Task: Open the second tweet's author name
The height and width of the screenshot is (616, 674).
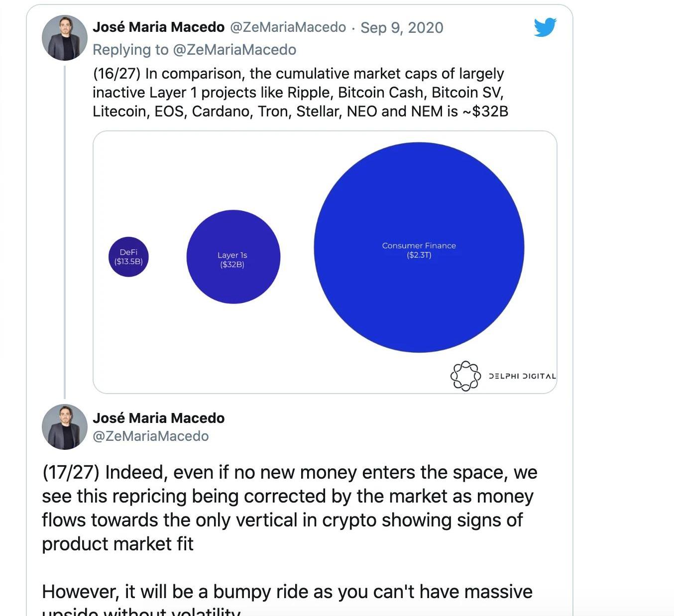Action: pos(158,418)
